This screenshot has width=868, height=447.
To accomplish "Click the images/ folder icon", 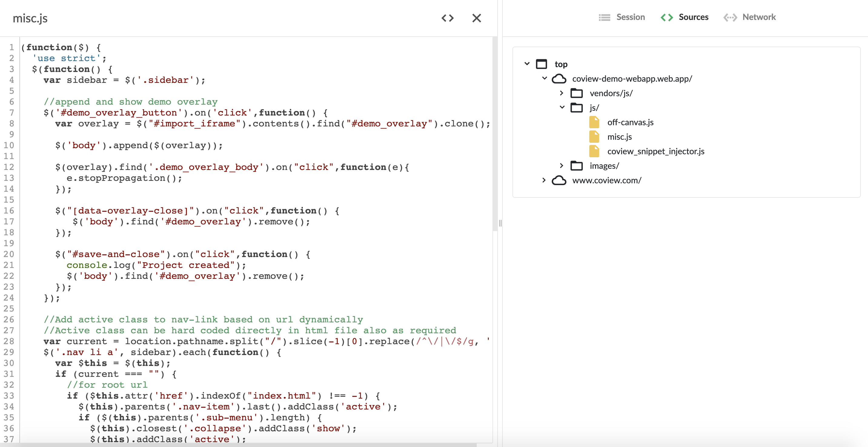I will pyautogui.click(x=577, y=166).
